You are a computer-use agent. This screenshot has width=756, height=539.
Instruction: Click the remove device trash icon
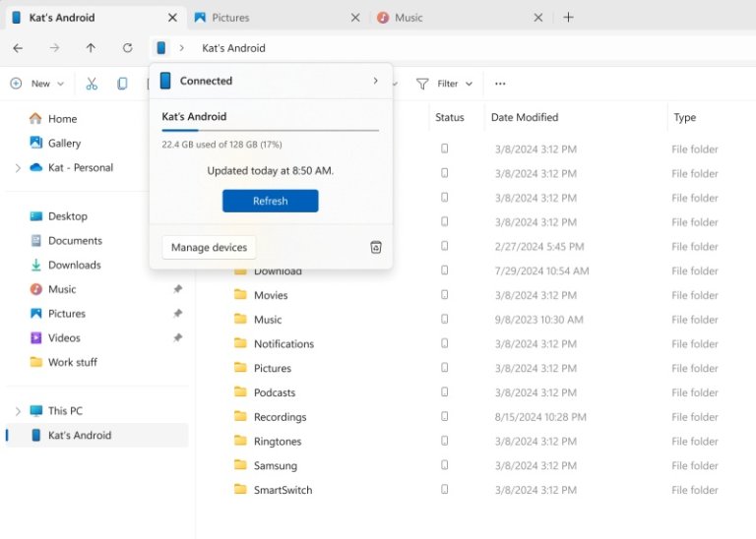pos(376,247)
